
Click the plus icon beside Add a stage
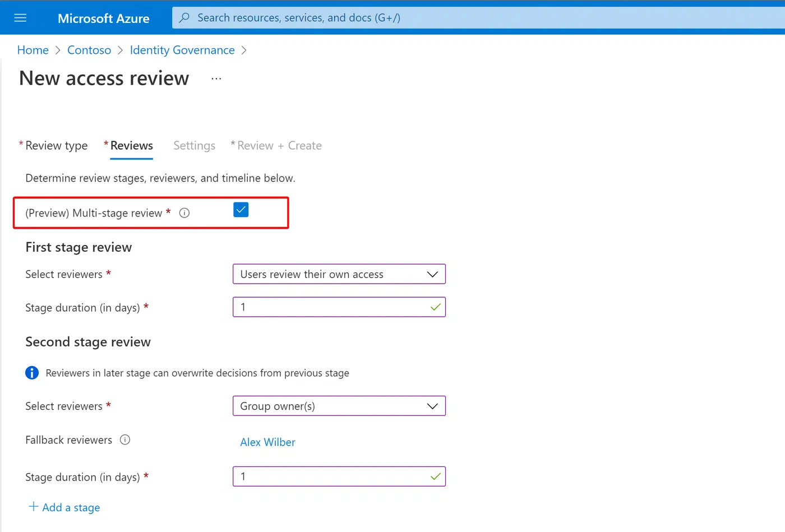[x=34, y=507]
